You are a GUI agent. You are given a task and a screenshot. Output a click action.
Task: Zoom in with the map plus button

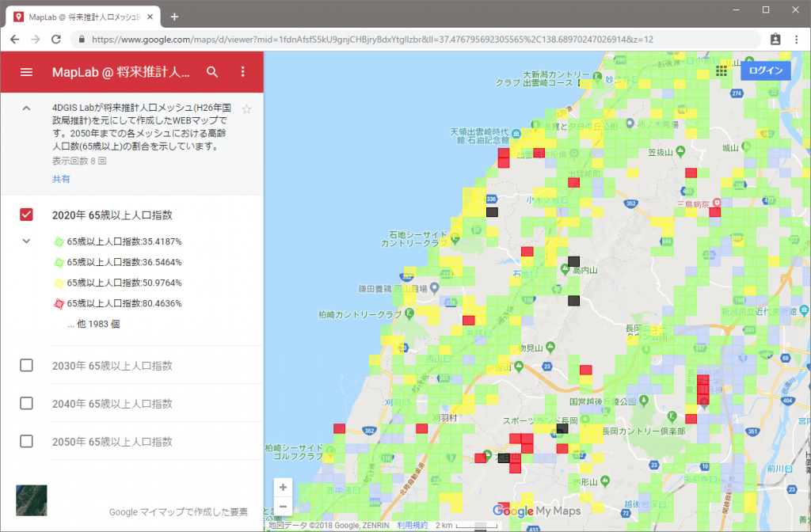[283, 487]
